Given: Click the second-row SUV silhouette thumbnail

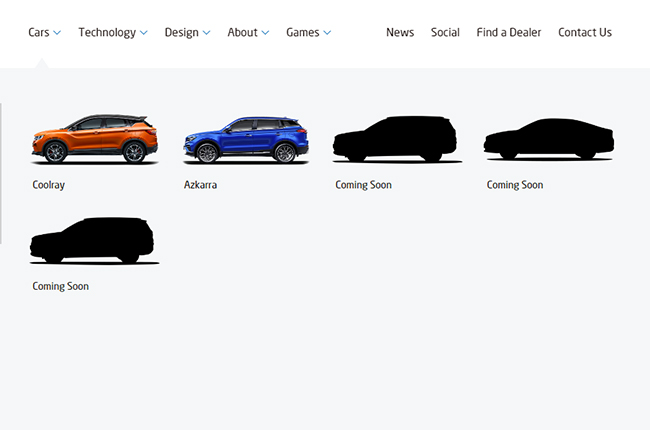Looking at the screenshot, I should click(x=94, y=241).
